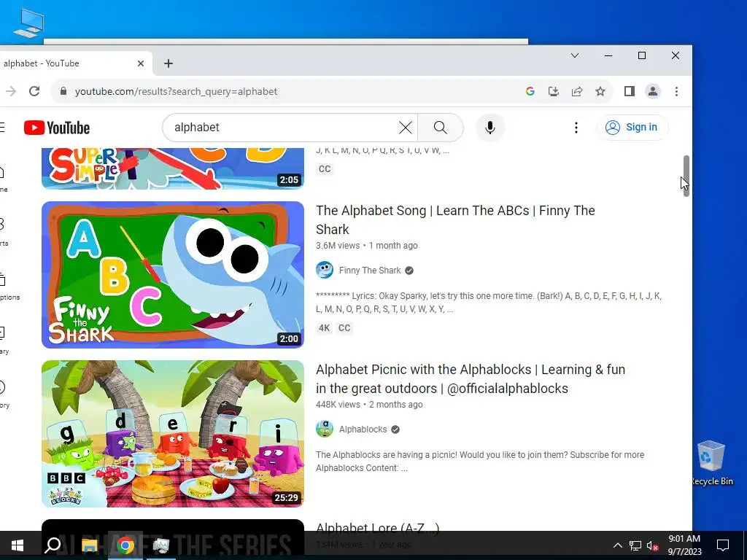Open Super Simple video thumbnail
Screen dimensions: 747x560
pos(172,168)
